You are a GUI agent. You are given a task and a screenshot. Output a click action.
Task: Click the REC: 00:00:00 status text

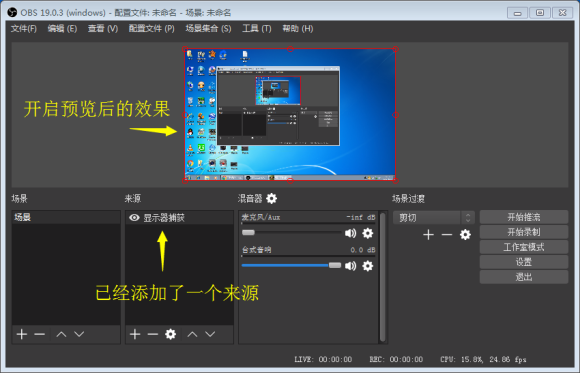click(396, 359)
